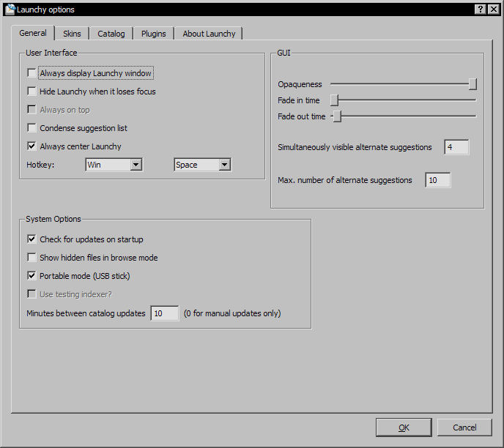Image resolution: width=504 pixels, height=448 pixels.
Task: Uncheck Portable mode (USB stick)
Action: pos(31,276)
